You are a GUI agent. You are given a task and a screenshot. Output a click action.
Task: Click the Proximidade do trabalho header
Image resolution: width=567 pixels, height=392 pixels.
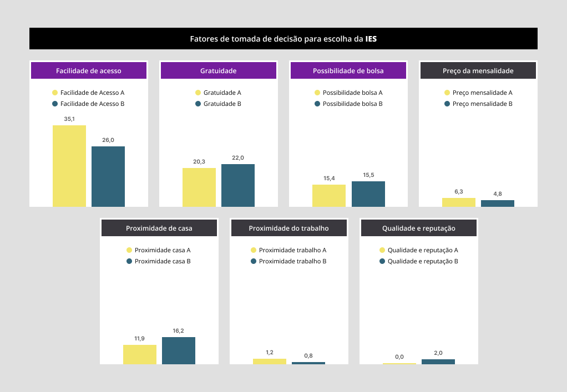click(288, 228)
